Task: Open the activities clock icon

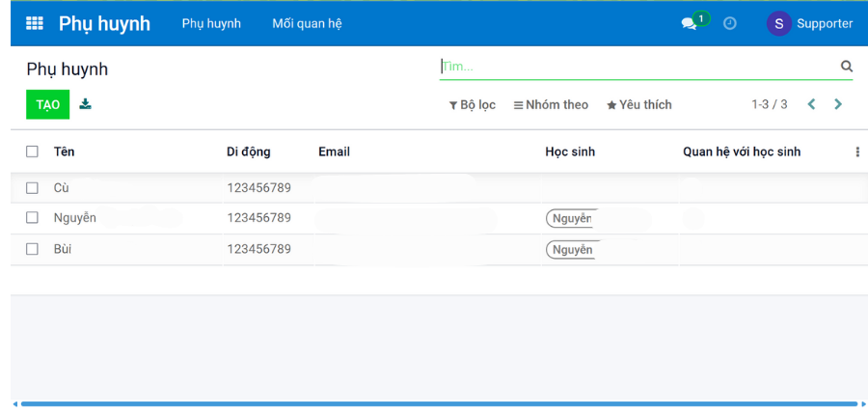Action: tap(730, 23)
